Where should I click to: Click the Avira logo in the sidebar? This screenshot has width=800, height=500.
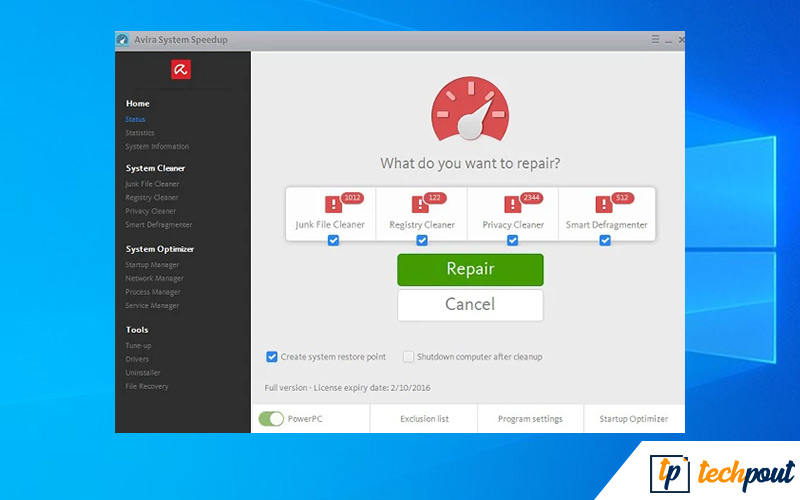(181, 69)
